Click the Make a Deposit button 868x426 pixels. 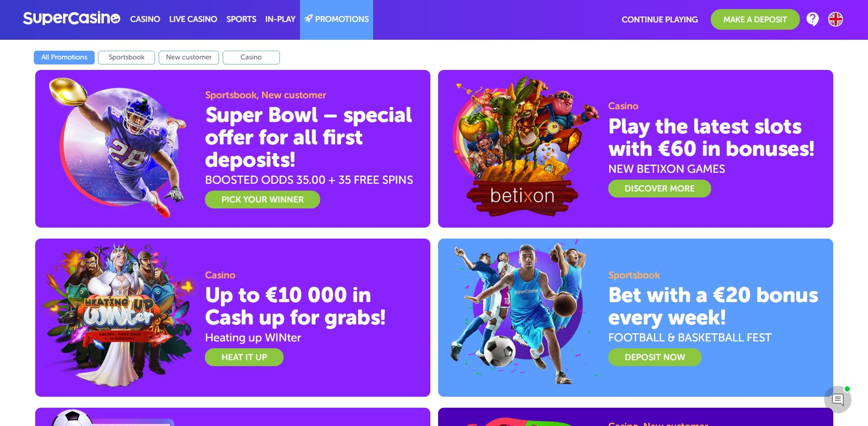755,20
